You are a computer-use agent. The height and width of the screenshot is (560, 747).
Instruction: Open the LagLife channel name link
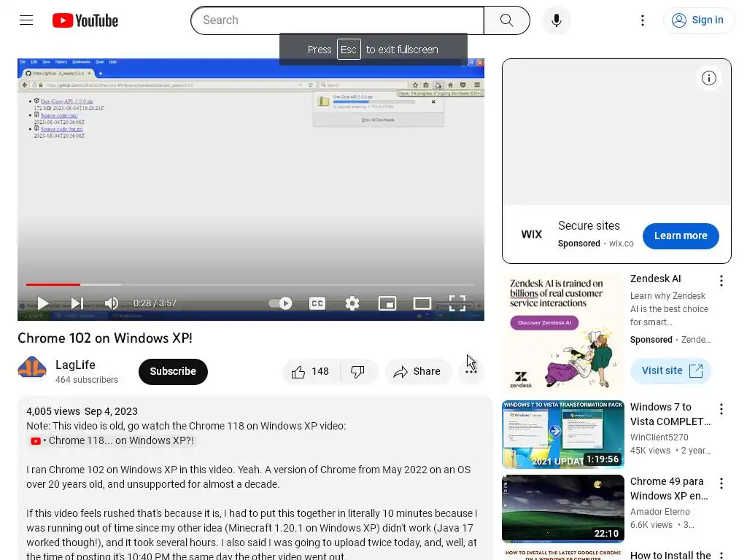tap(75, 365)
